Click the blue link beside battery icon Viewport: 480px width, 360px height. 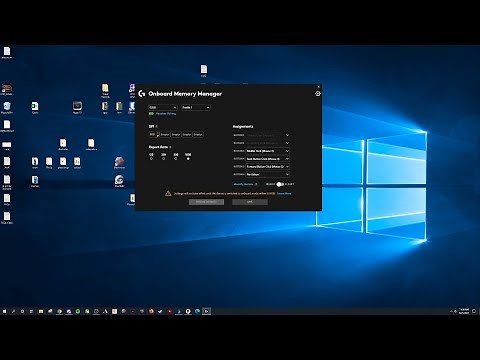(x=166, y=114)
